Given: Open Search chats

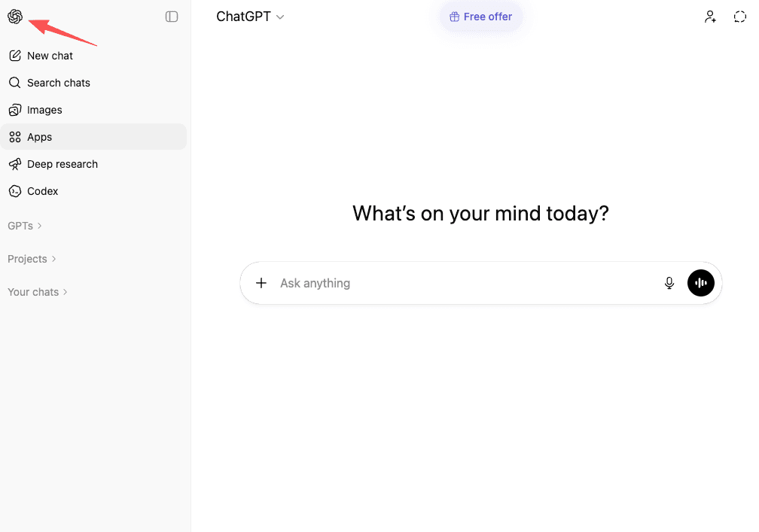Looking at the screenshot, I should [58, 82].
